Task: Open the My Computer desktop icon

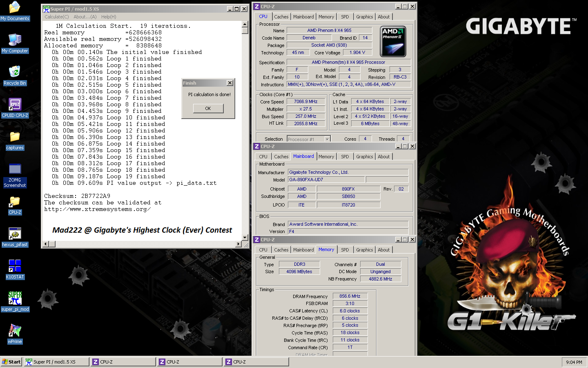Action: coord(15,43)
